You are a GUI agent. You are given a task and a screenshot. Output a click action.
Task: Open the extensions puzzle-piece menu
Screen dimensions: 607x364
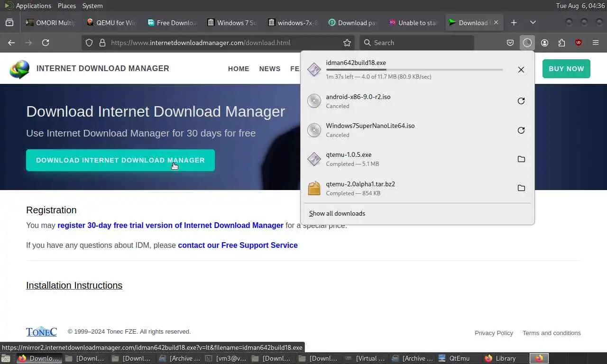(x=561, y=43)
